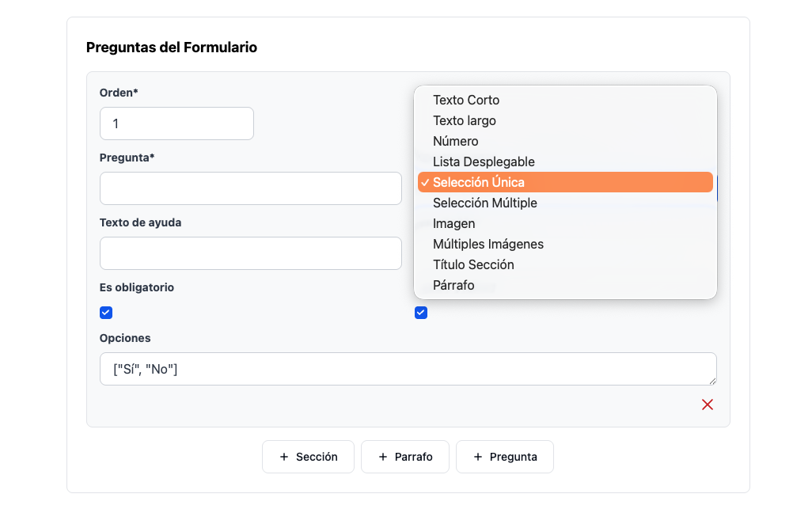Choose Texto largo from the list
This screenshot has height=509, width=812.
(465, 121)
